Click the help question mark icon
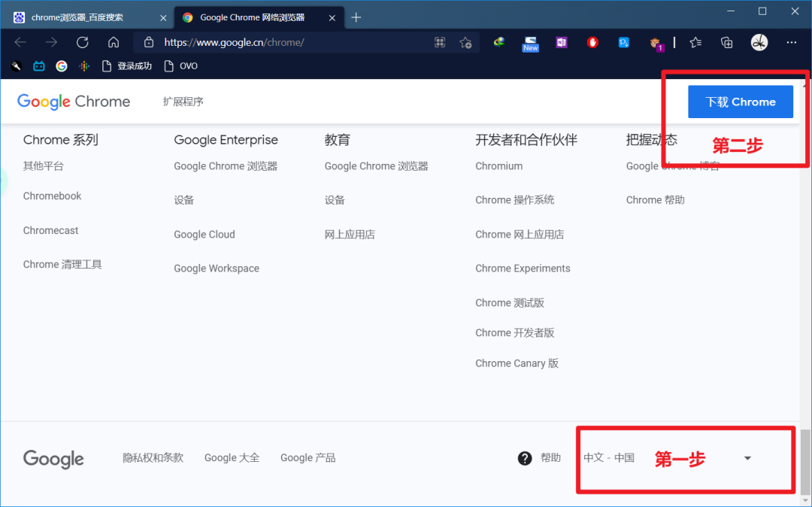 pyautogui.click(x=525, y=458)
